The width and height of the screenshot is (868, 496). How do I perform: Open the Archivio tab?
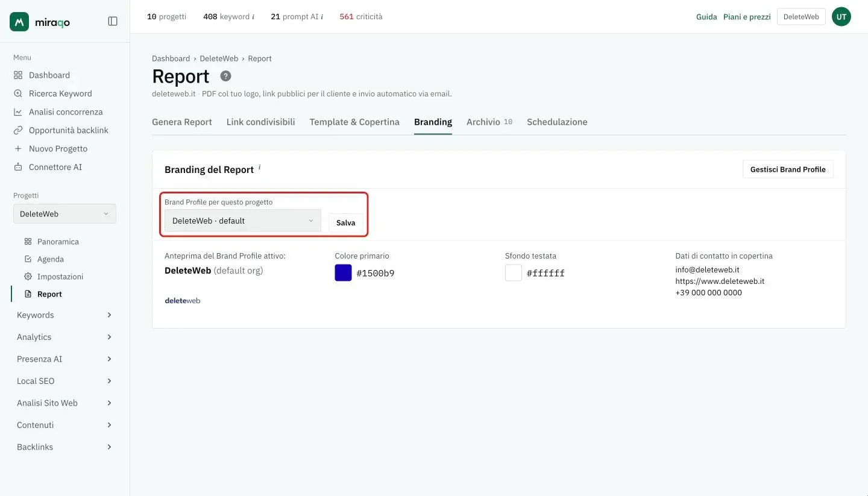point(489,122)
